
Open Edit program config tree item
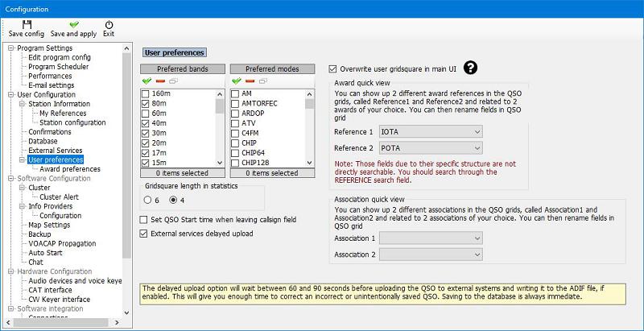pos(60,57)
